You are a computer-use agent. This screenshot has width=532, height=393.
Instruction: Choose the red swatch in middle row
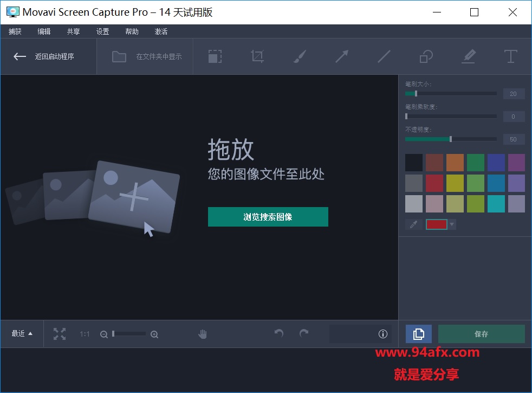(434, 183)
